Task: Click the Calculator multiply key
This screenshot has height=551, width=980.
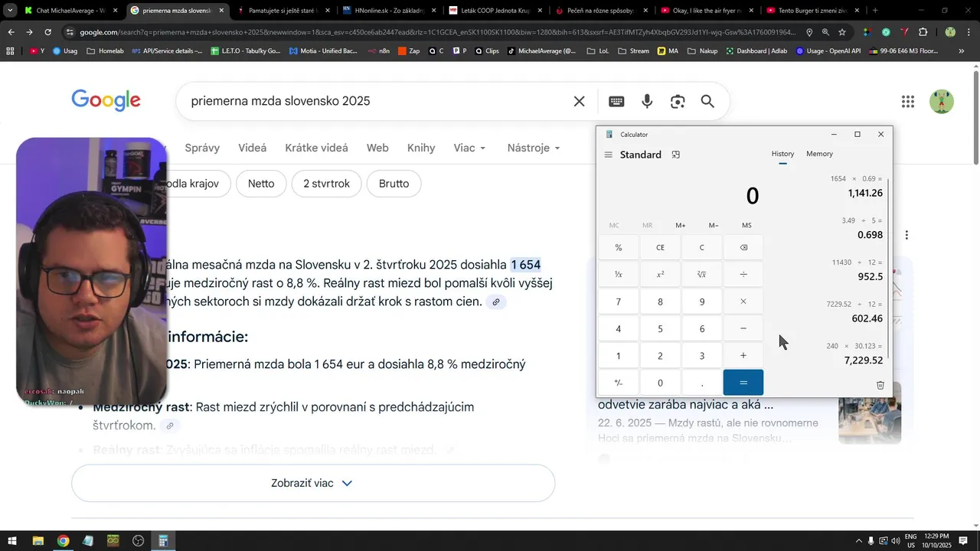Action: (743, 302)
